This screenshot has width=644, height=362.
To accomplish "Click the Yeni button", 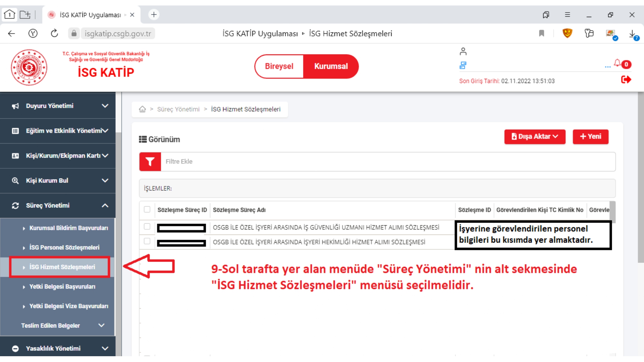I will pyautogui.click(x=590, y=137).
